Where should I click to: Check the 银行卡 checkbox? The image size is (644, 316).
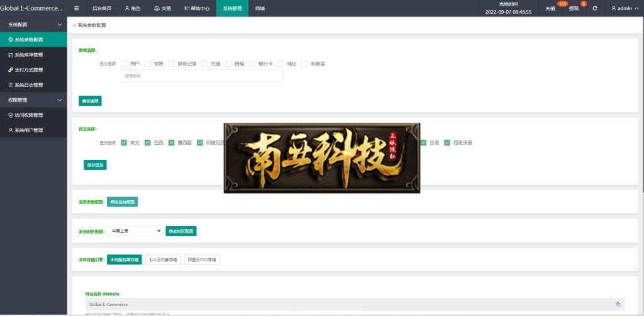pyautogui.click(x=252, y=64)
